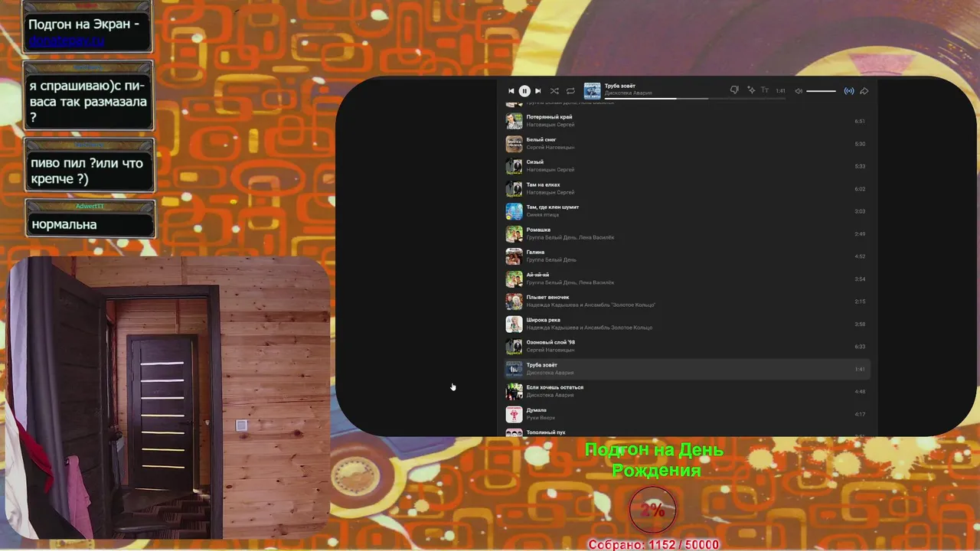Click the chat message 'нормальна'
The image size is (980, 551).
click(64, 224)
